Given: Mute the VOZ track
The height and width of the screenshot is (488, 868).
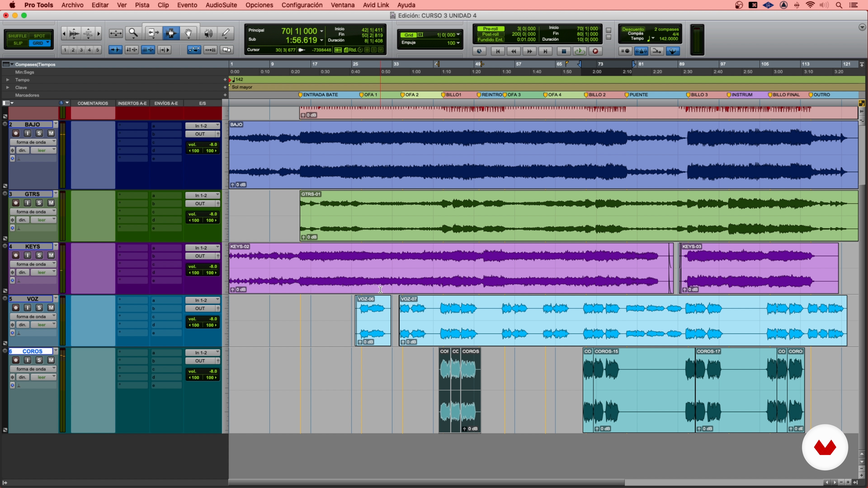Looking at the screenshot, I should click(51, 308).
